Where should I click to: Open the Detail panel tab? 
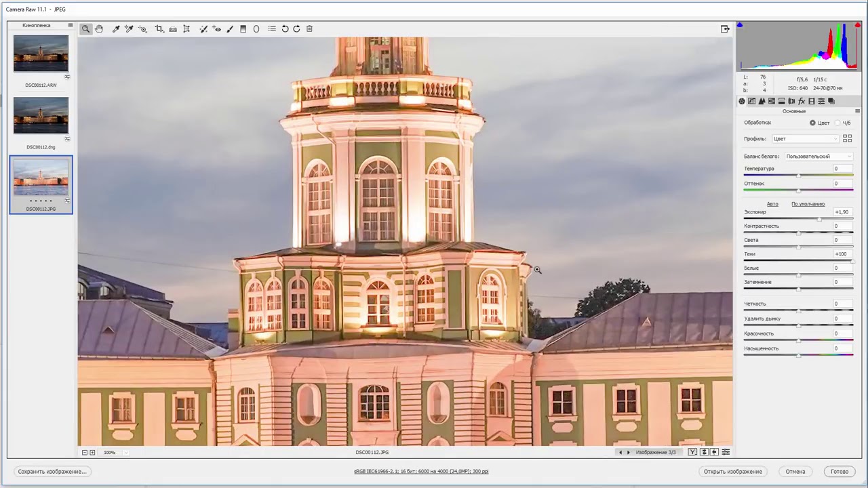pyautogui.click(x=762, y=101)
